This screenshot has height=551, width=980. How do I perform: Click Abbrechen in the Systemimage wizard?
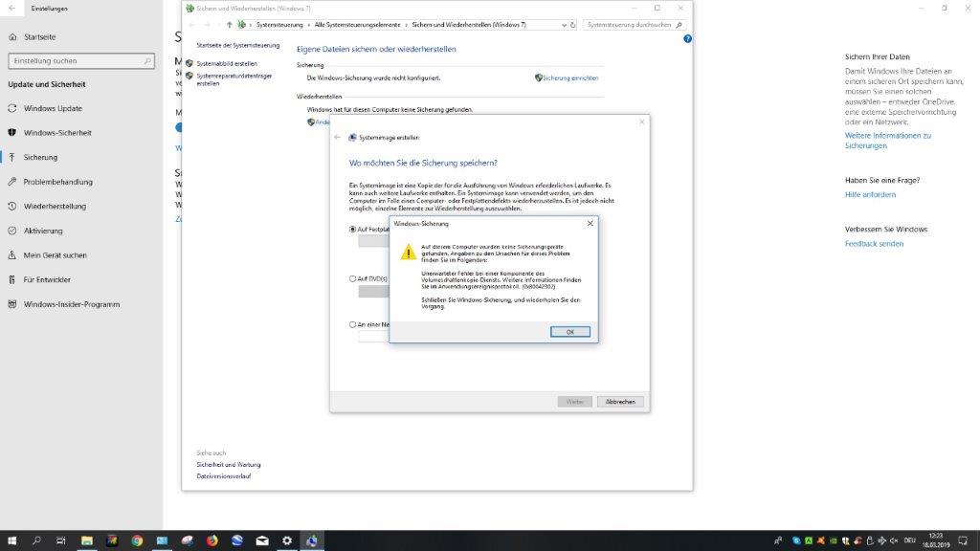(x=620, y=402)
